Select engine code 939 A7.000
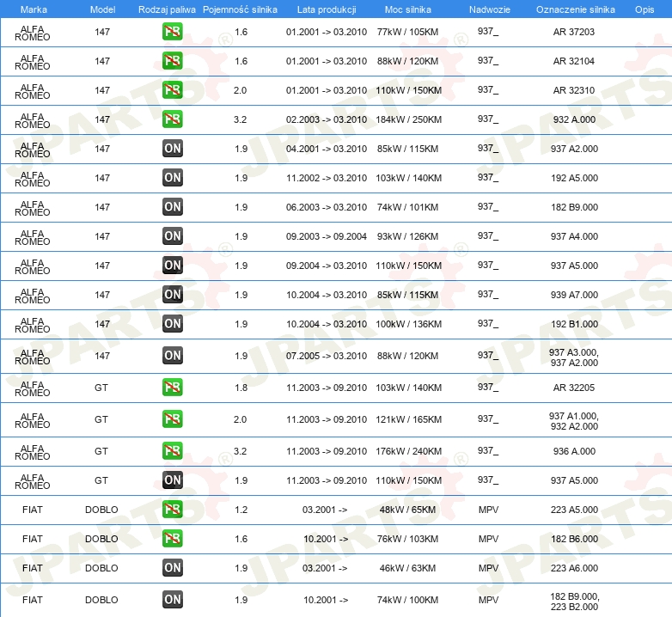672x617 pixels. pos(574,295)
